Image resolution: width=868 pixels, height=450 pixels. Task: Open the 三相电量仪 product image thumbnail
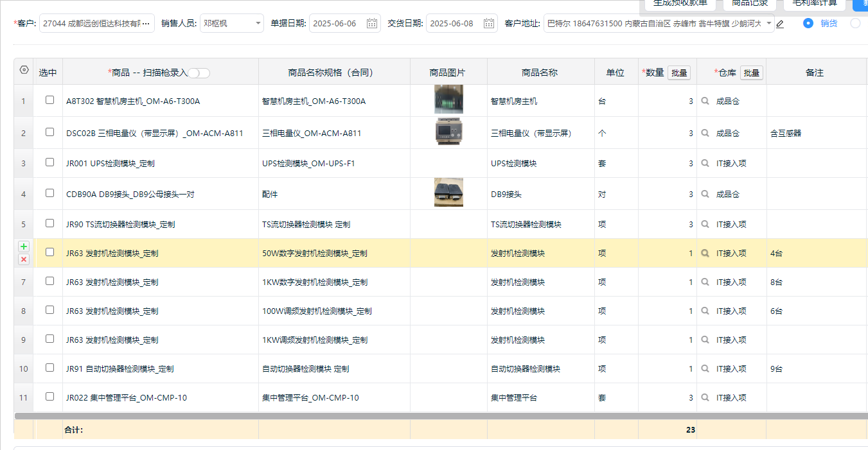448,132
